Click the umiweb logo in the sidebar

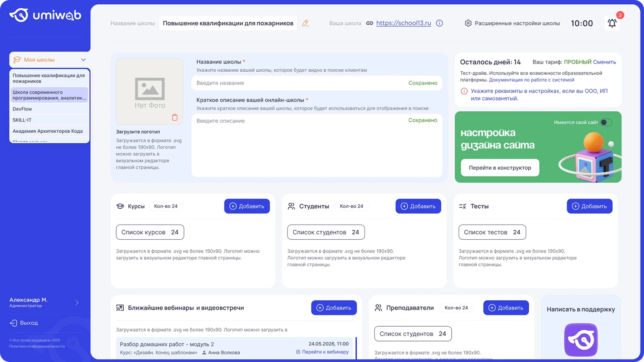[x=45, y=15]
